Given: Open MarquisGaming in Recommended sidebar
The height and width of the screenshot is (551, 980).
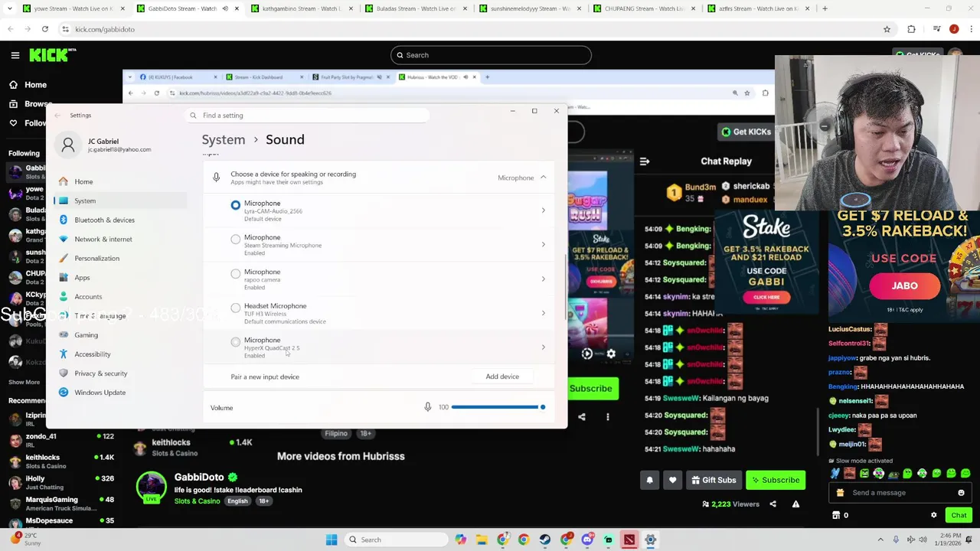Looking at the screenshot, I should point(61,503).
